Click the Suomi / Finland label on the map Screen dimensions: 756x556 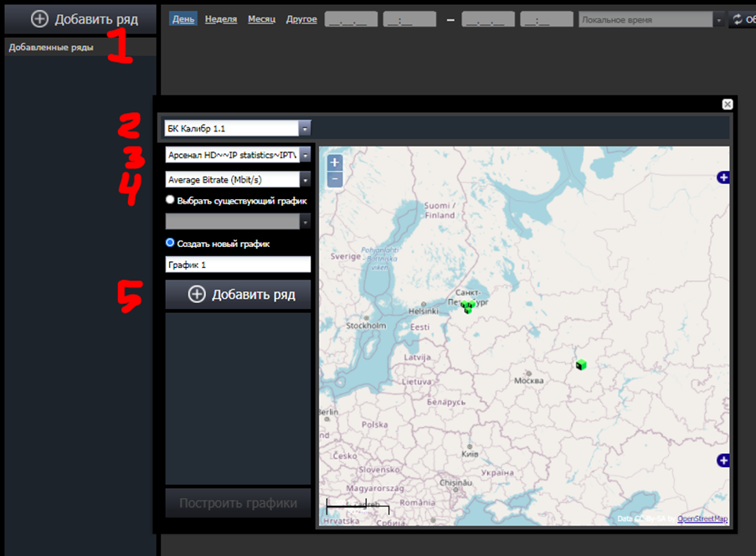tap(440, 210)
